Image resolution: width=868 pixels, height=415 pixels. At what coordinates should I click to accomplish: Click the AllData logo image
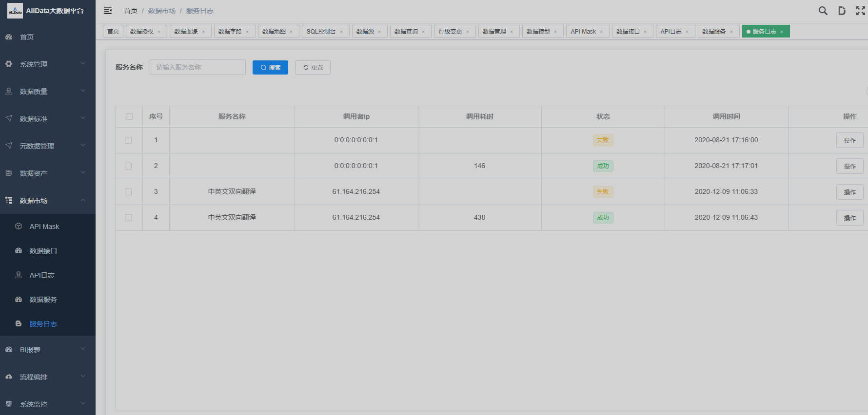[15, 11]
